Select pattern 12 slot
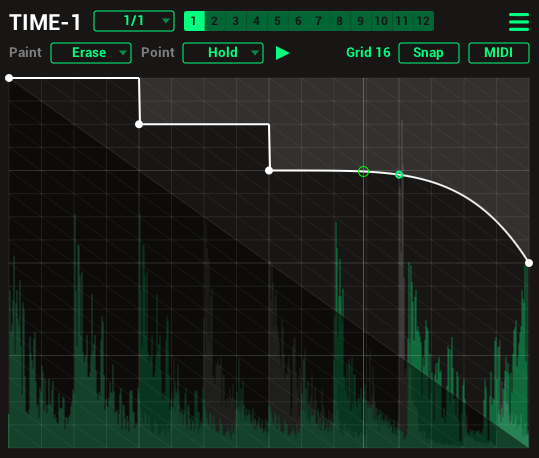Screen dimensions: 539x458 pos(423,21)
